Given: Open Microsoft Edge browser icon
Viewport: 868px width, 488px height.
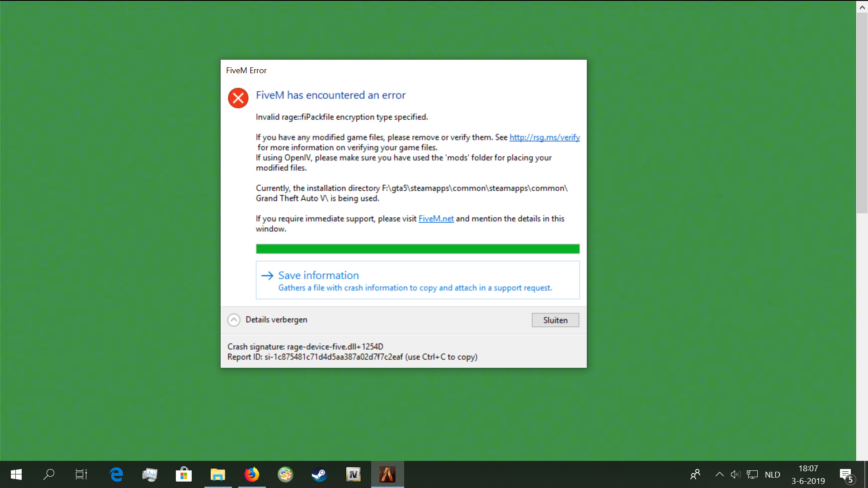Looking at the screenshot, I should 116,474.
